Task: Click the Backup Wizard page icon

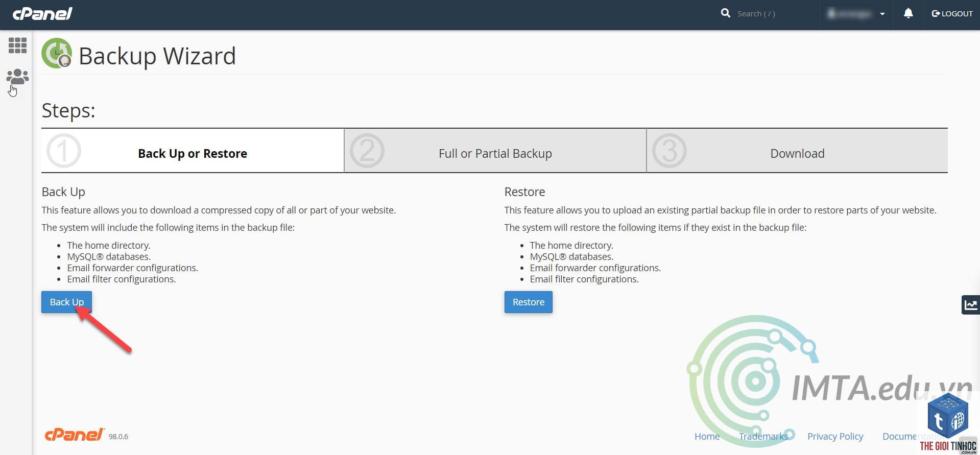Action: (x=57, y=53)
